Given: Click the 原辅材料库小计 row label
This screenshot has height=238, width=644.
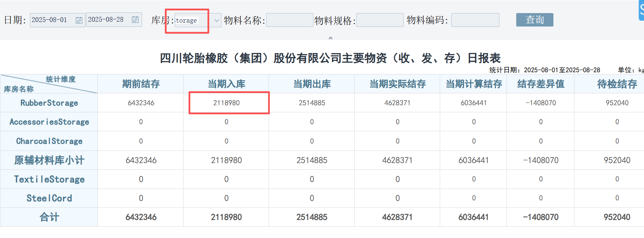Looking at the screenshot, I should tap(49, 160).
